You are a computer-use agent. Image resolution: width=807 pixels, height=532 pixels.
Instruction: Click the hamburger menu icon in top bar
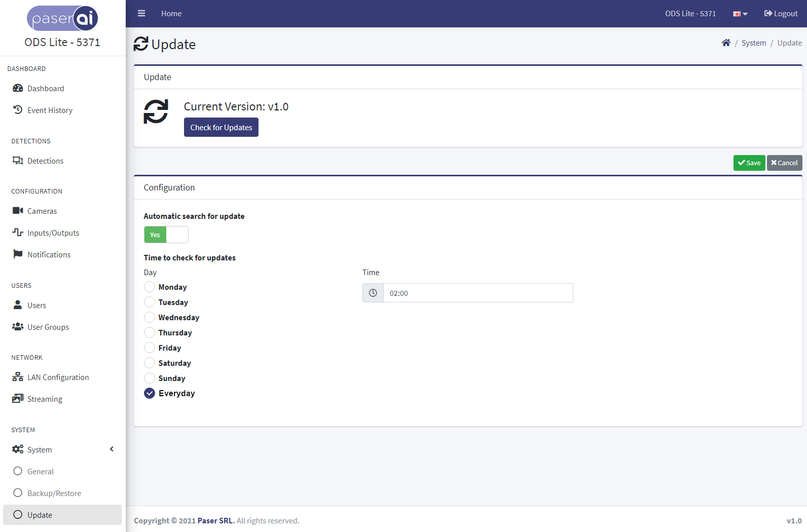[141, 14]
